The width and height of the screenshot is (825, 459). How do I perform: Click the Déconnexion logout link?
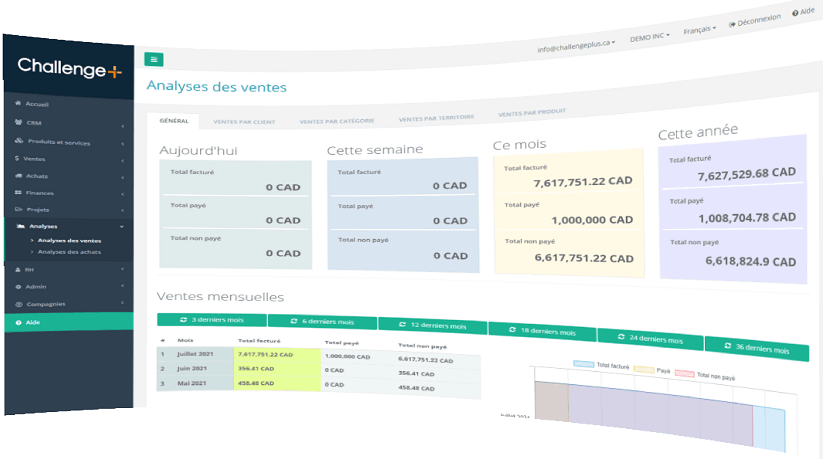756,21
